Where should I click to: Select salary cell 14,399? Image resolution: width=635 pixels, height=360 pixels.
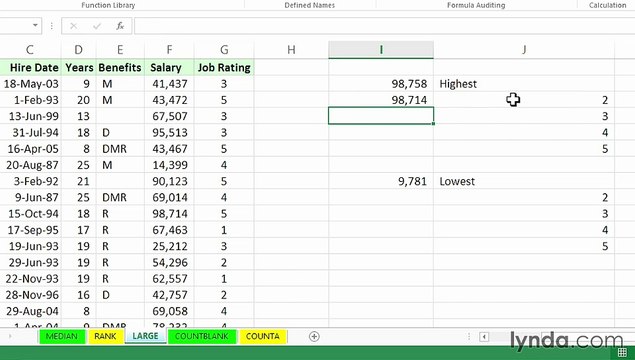click(169, 165)
